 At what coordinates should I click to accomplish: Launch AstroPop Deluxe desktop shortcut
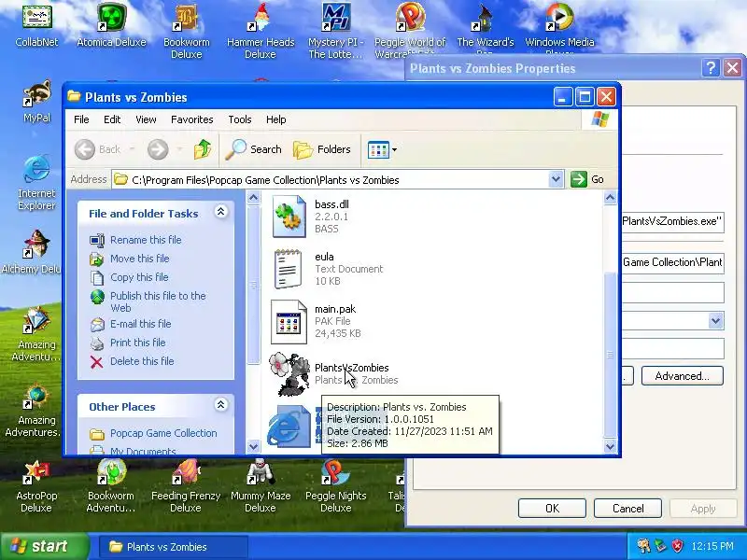click(x=36, y=485)
